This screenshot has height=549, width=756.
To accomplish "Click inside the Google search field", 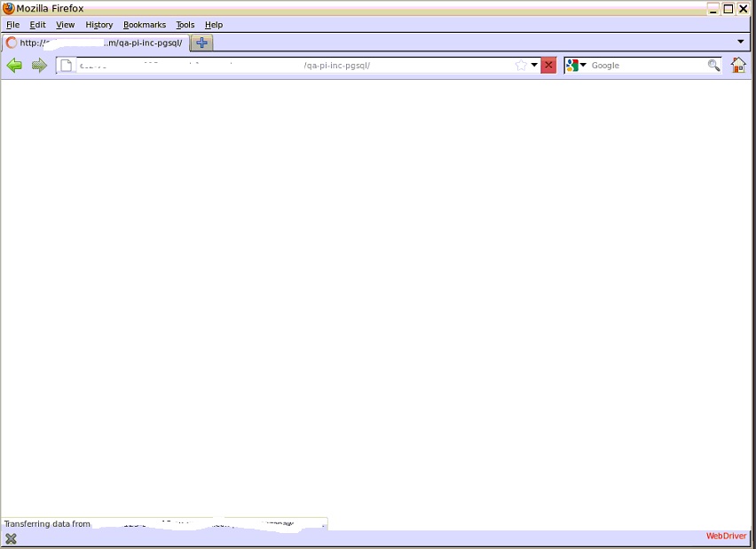I will pyautogui.click(x=646, y=66).
